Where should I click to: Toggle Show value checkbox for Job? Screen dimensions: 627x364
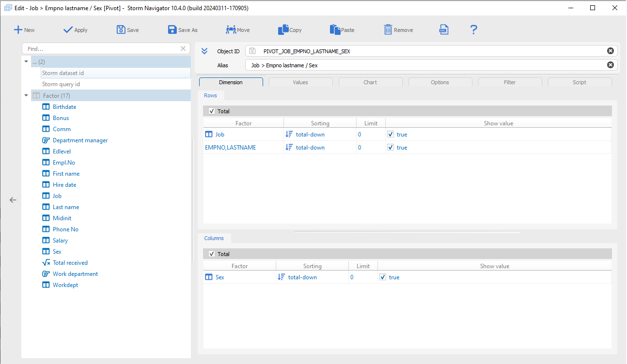click(x=391, y=135)
